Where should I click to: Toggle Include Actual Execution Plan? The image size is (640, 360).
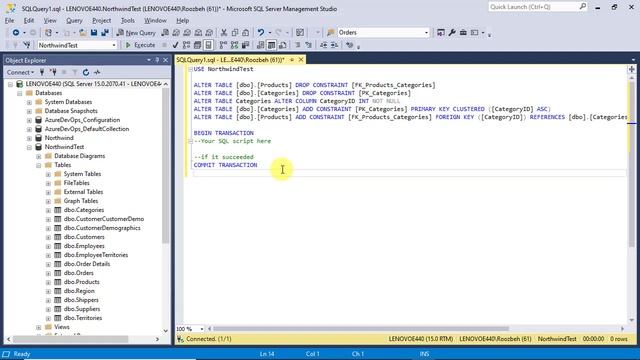point(223,45)
